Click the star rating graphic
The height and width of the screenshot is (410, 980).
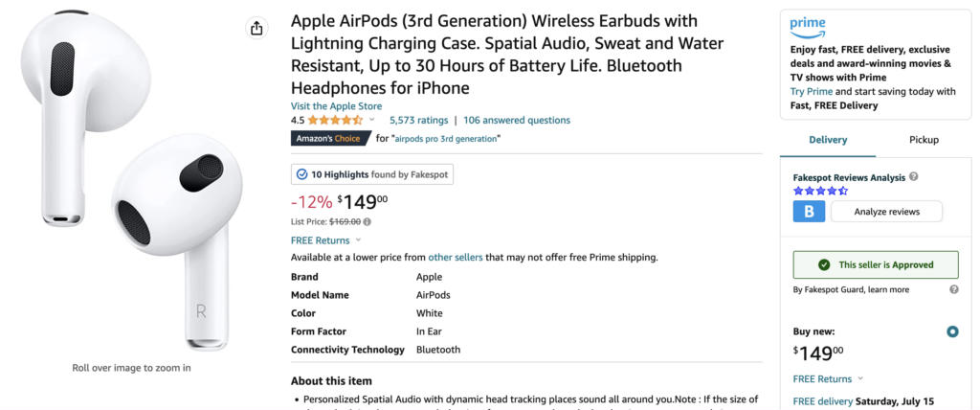334,120
